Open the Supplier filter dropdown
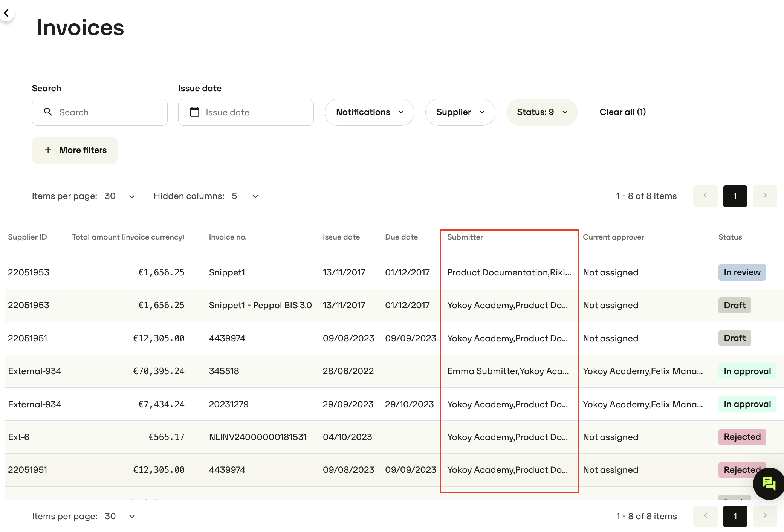This screenshot has height=532, width=784. (x=460, y=112)
